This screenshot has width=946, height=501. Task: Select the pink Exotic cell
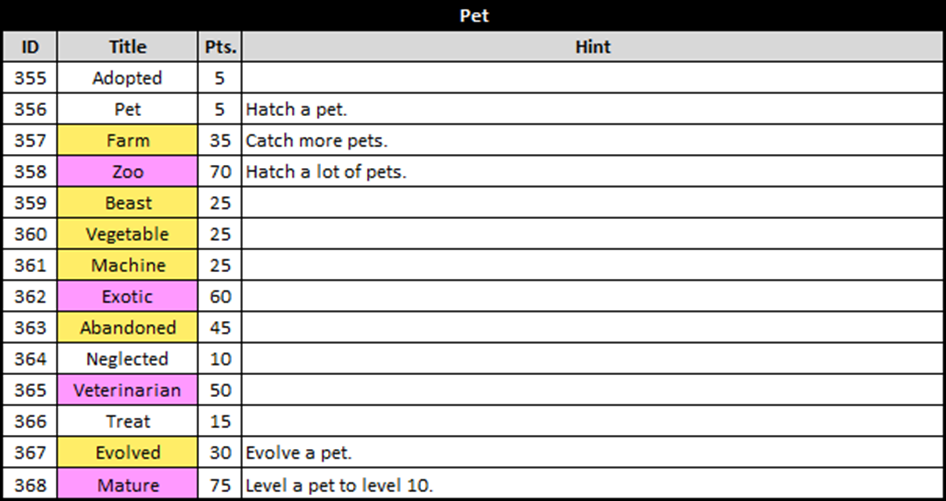pyautogui.click(x=127, y=296)
